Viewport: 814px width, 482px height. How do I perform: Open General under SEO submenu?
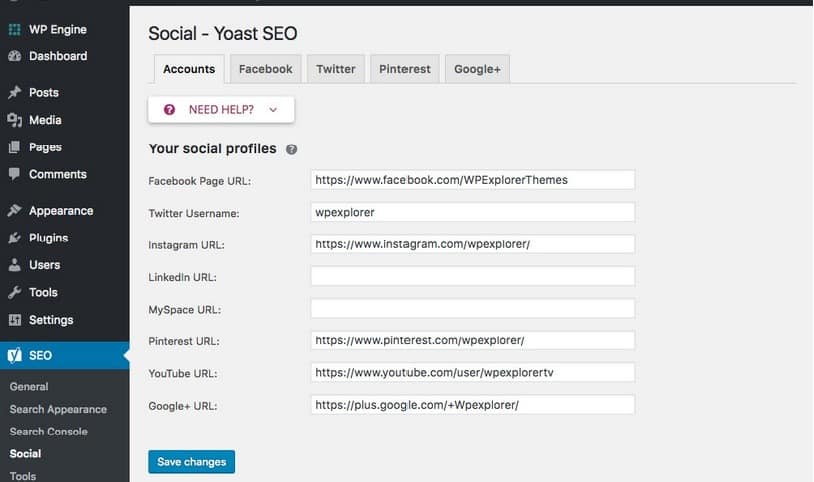(x=29, y=386)
